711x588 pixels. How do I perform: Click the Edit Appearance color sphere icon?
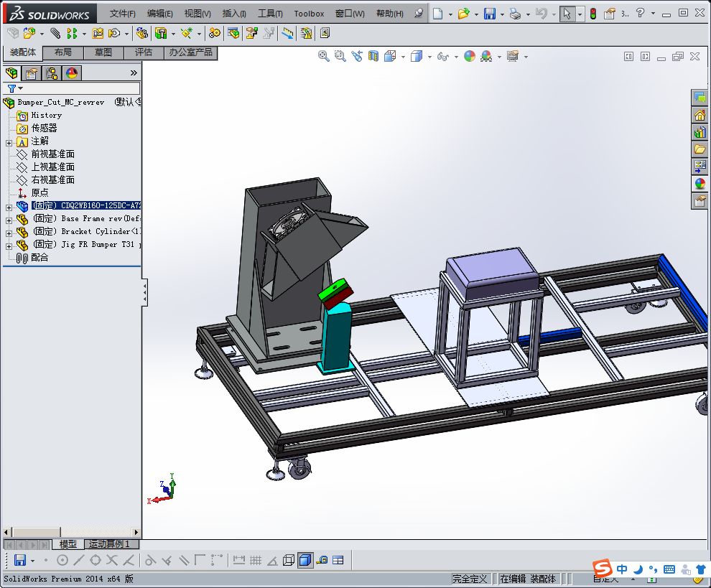470,57
